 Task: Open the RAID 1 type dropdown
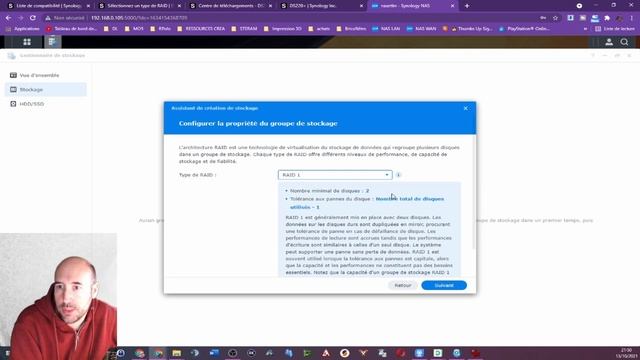[x=335, y=175]
